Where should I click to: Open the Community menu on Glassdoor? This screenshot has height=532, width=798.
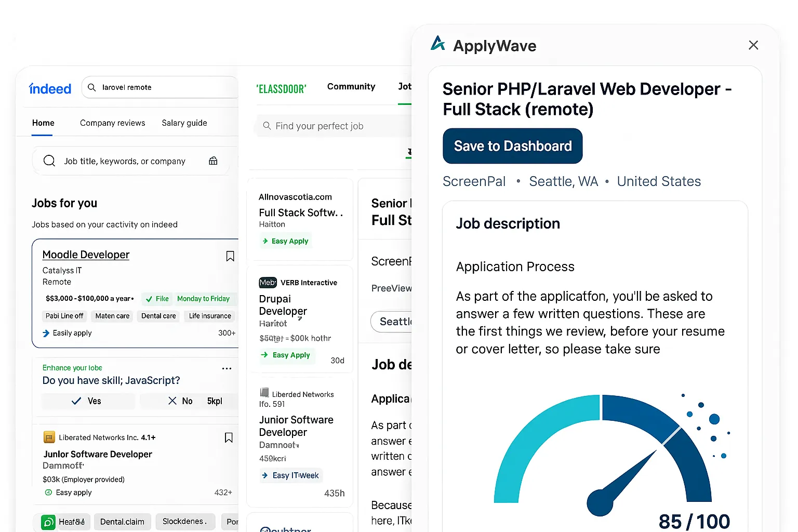(x=351, y=86)
